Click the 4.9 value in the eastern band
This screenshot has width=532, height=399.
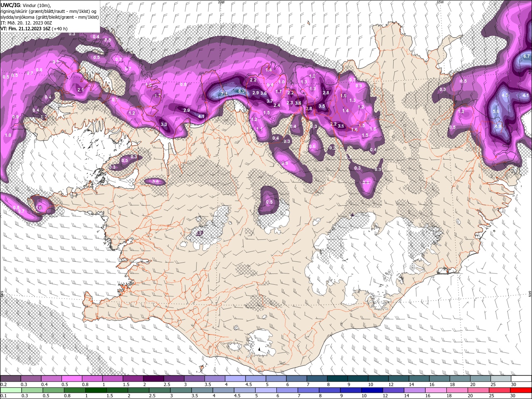click(498, 126)
